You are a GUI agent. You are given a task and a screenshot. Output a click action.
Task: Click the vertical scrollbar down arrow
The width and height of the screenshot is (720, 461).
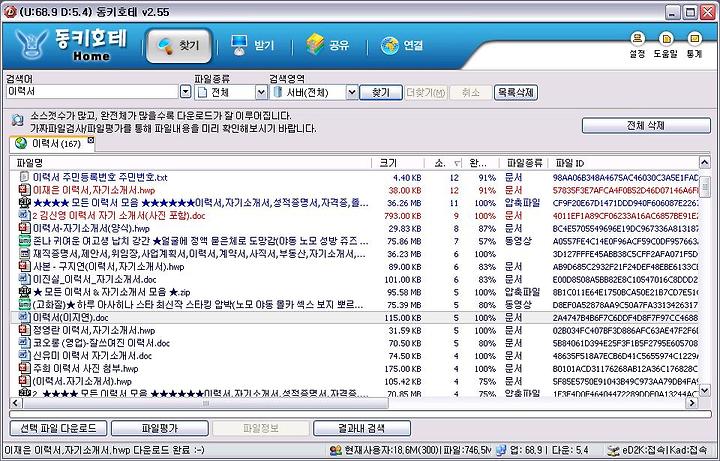(704, 390)
